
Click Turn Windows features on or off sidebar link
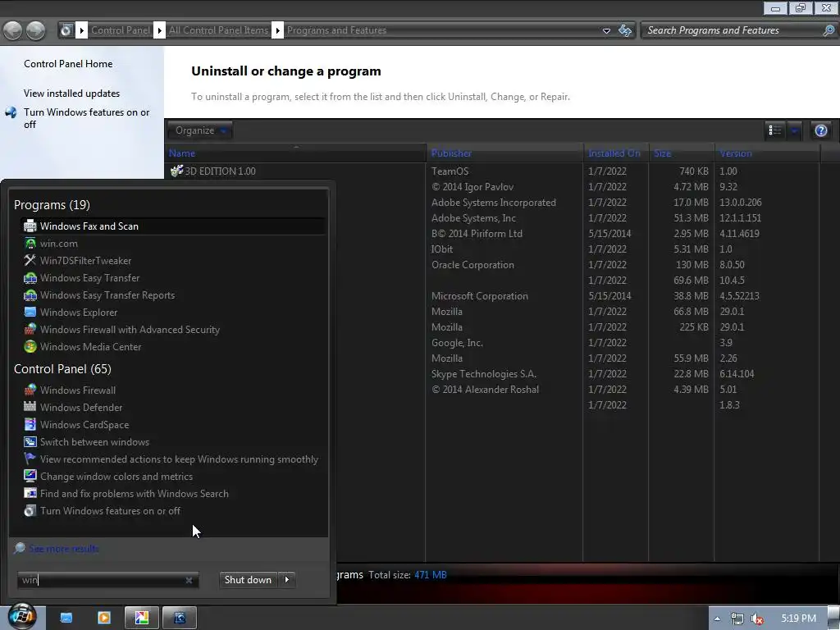point(87,118)
